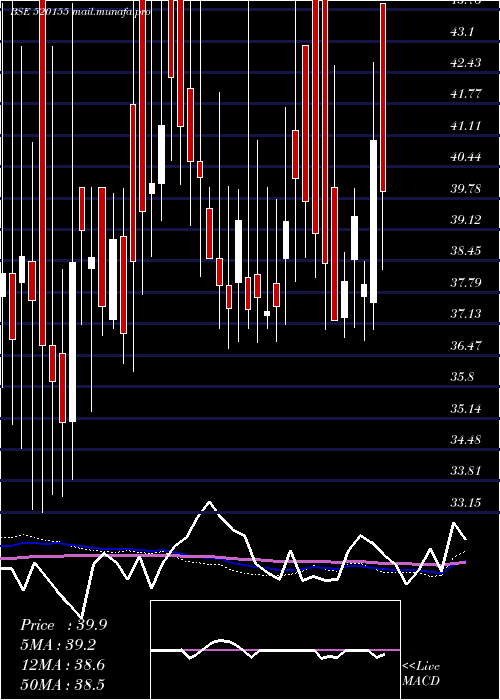The height and width of the screenshot is (700, 500).
Task: Click the 37.13 price axis label
Action: 466,314
